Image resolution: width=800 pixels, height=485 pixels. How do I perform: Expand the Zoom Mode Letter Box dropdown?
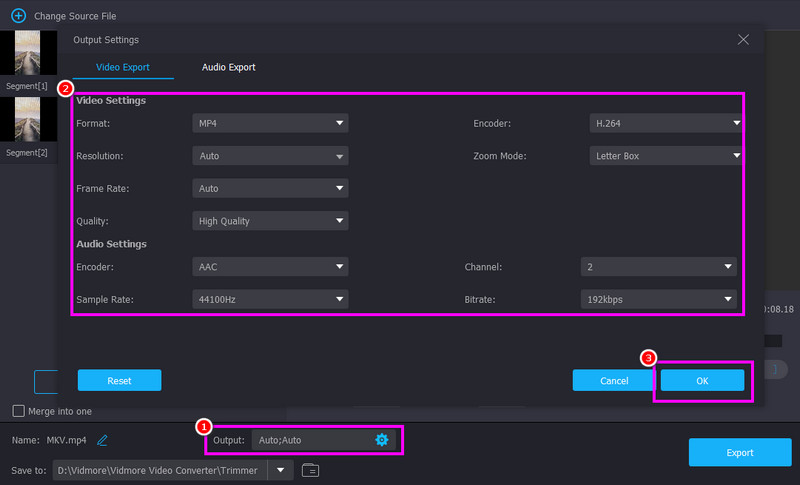666,156
